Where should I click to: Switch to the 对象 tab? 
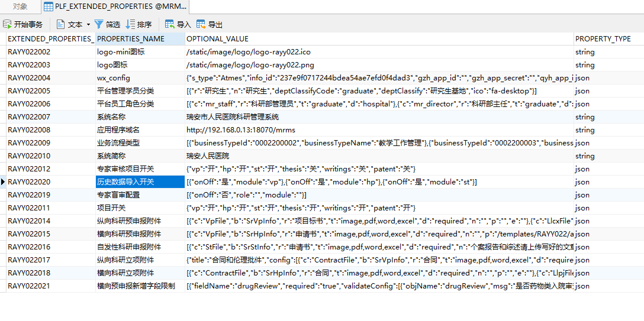pyautogui.click(x=20, y=6)
